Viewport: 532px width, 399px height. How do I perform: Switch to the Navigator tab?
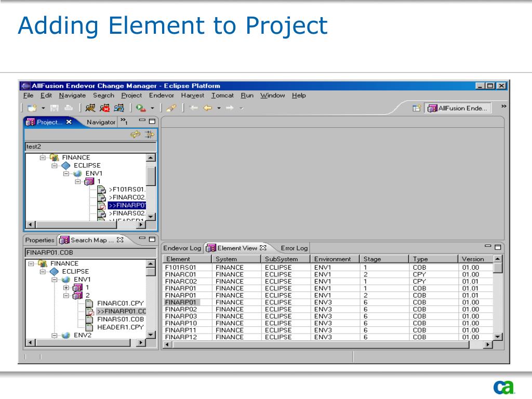101,122
